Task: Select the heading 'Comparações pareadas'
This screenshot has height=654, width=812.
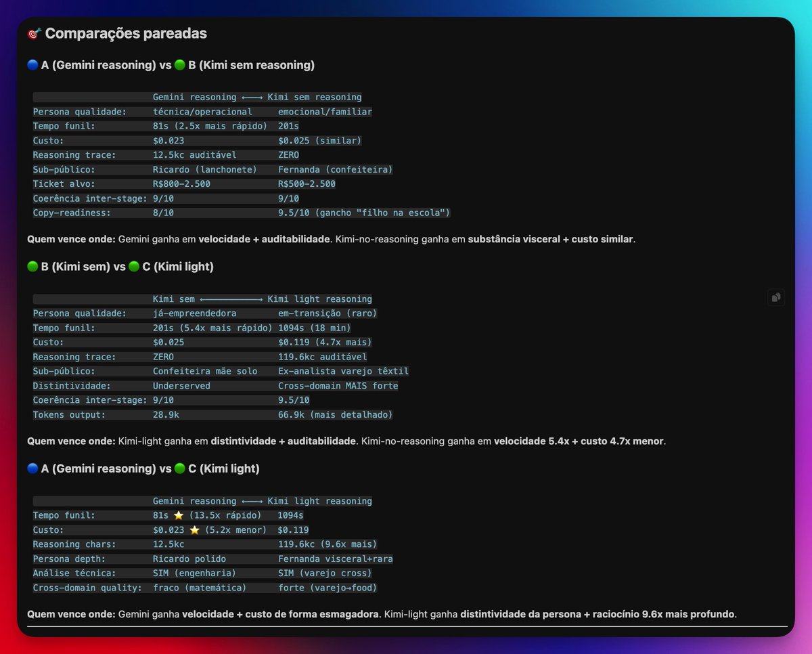Action: 126,33
